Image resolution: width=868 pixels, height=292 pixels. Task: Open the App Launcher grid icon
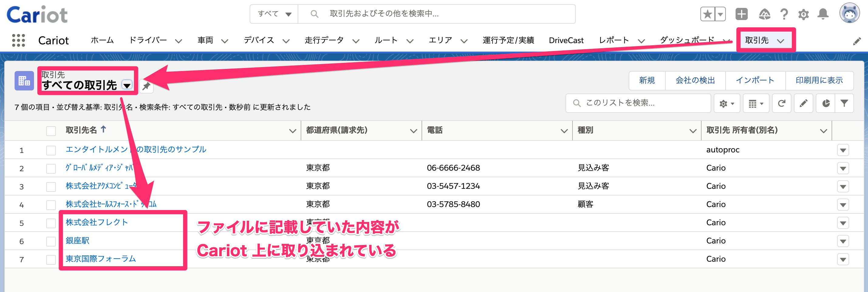19,40
